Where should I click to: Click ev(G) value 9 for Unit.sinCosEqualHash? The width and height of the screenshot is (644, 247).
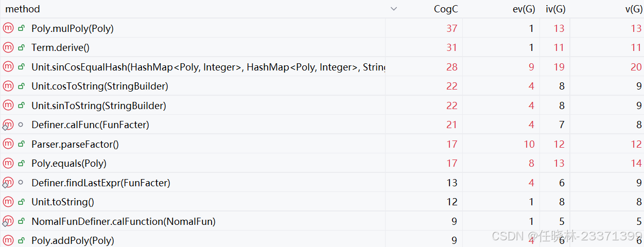(x=532, y=67)
